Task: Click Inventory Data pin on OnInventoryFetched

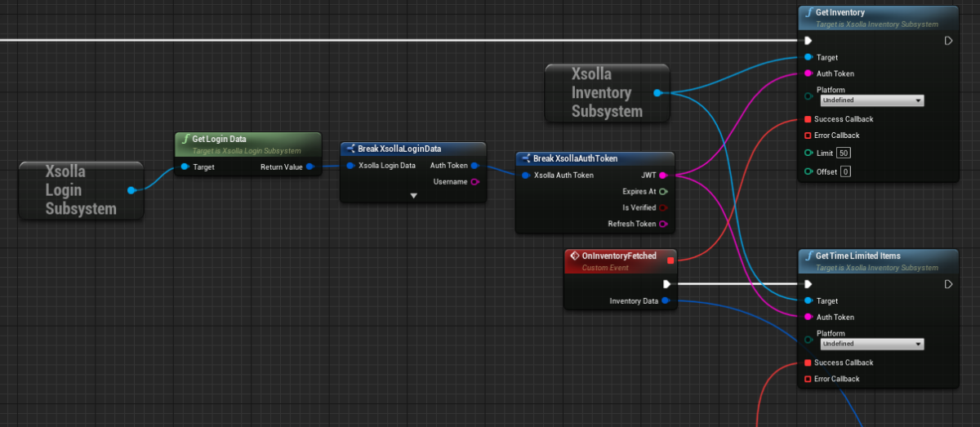Action: click(x=666, y=301)
